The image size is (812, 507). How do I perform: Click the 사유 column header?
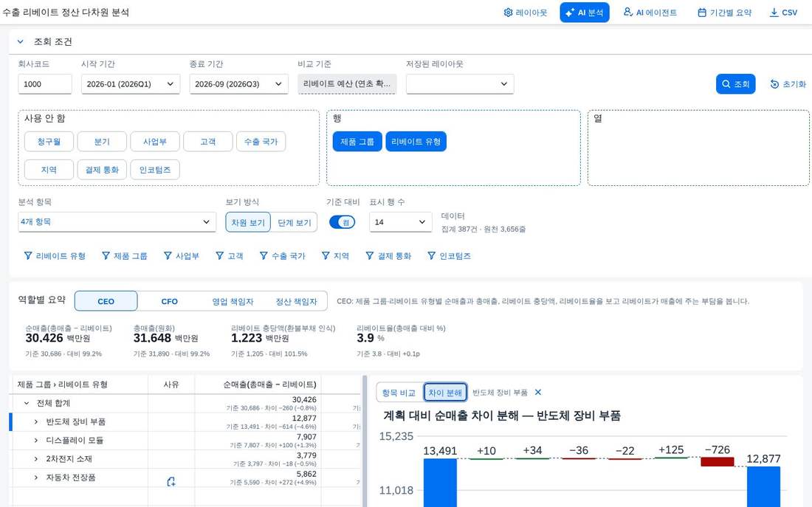click(171, 384)
